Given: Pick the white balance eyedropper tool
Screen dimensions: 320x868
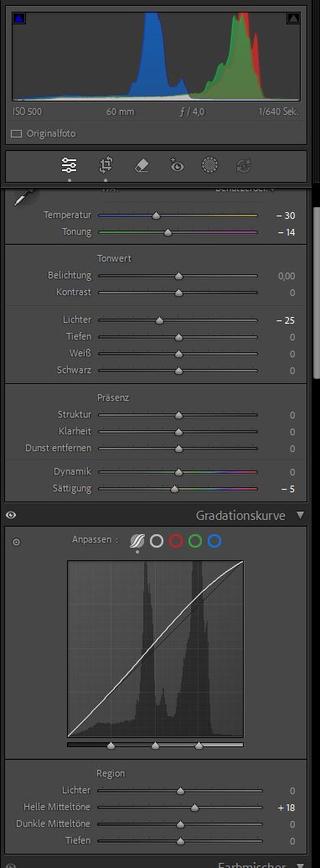Looking at the screenshot, I should click(24, 196).
